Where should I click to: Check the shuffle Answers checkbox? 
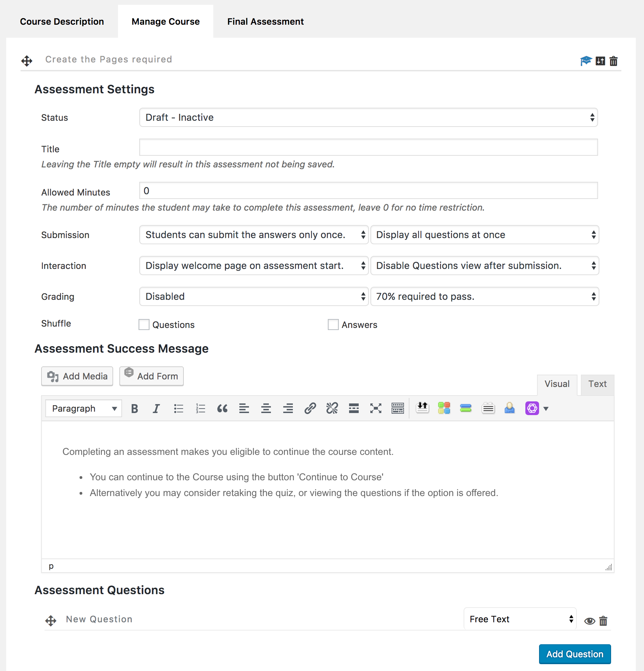pos(333,325)
